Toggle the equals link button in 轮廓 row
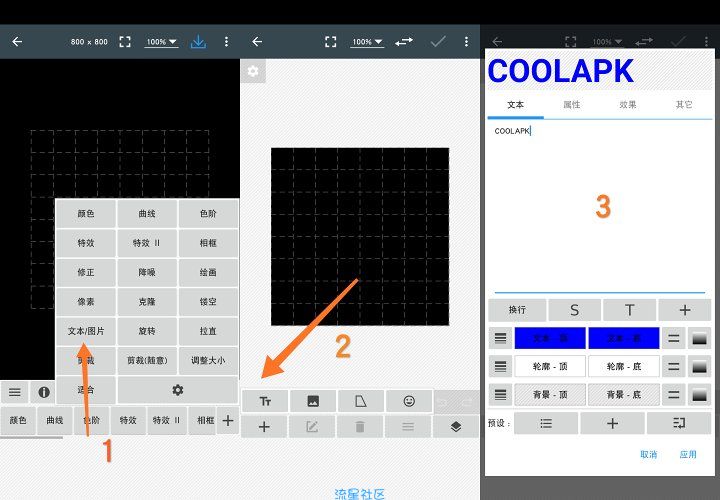 pos(674,366)
